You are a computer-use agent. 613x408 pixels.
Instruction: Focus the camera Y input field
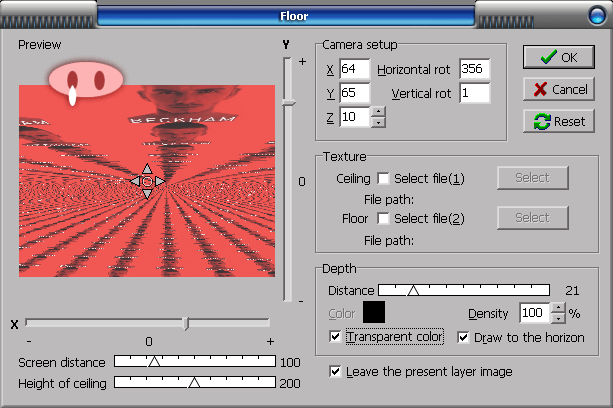(x=354, y=93)
